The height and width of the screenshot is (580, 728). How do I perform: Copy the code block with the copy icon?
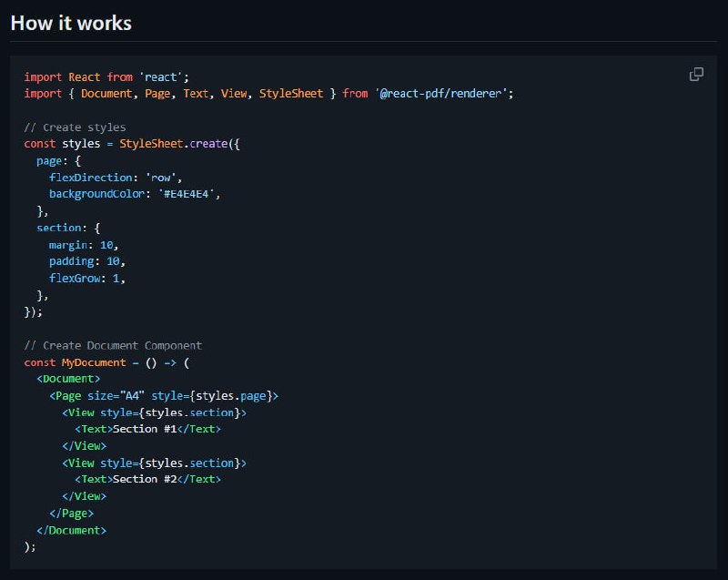coord(696,75)
